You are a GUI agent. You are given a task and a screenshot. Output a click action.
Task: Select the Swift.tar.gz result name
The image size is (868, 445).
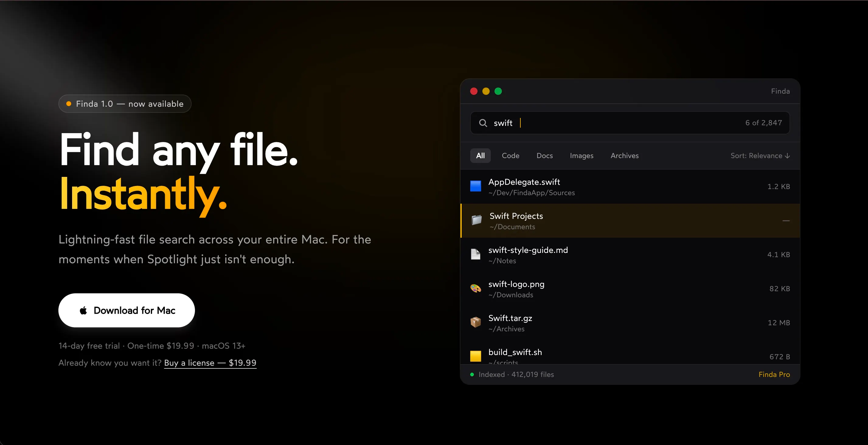point(510,318)
